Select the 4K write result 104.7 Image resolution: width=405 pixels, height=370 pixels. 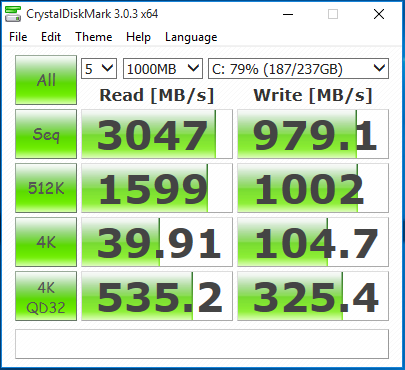313,242
